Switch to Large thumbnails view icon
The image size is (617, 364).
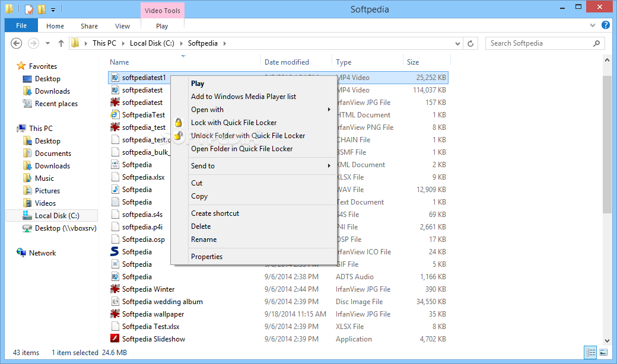[603, 353]
